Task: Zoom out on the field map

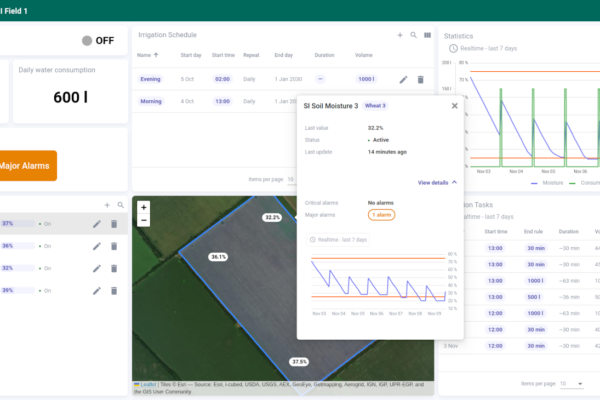Action: point(144,220)
